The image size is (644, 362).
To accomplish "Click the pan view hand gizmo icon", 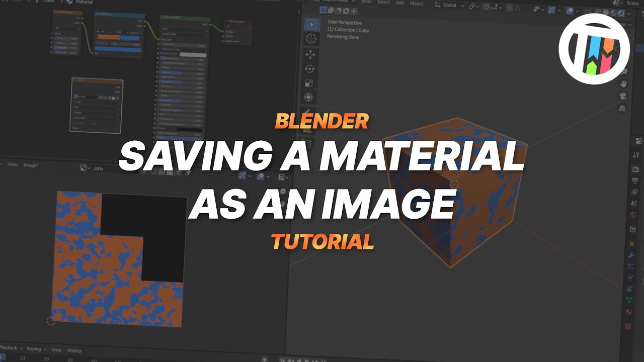I will click(x=624, y=84).
